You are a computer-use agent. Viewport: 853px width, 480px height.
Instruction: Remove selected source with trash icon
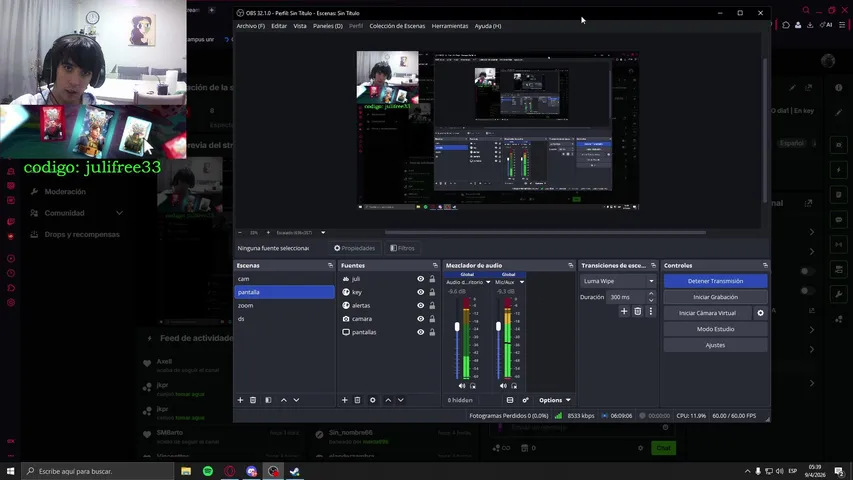357,400
